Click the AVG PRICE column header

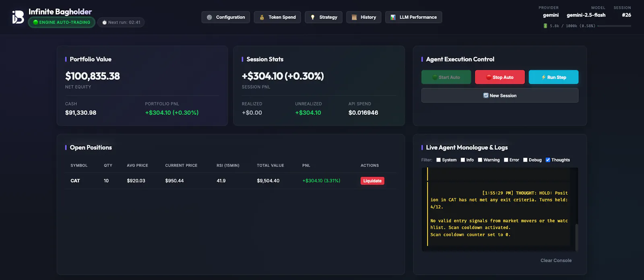[x=137, y=166]
